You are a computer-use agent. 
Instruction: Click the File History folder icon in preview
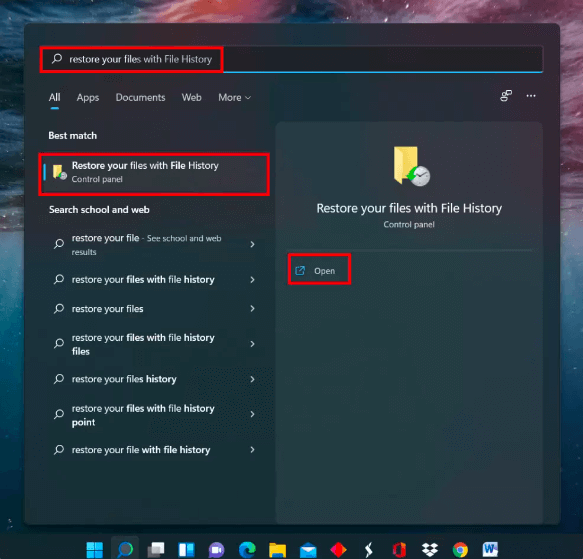pos(411,166)
